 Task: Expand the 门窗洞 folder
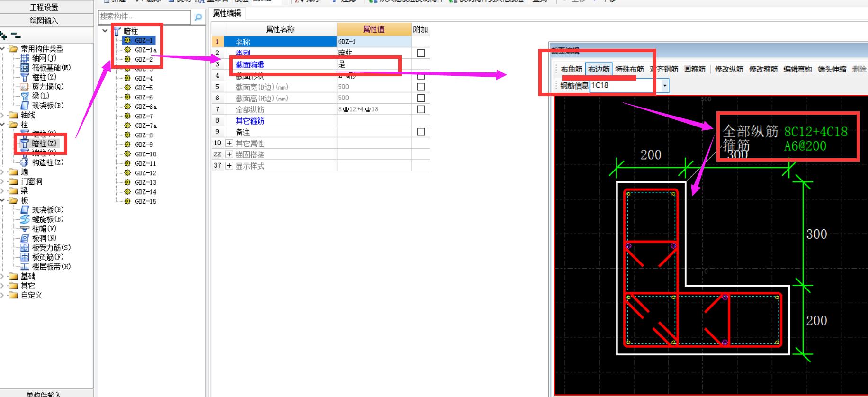point(3,181)
